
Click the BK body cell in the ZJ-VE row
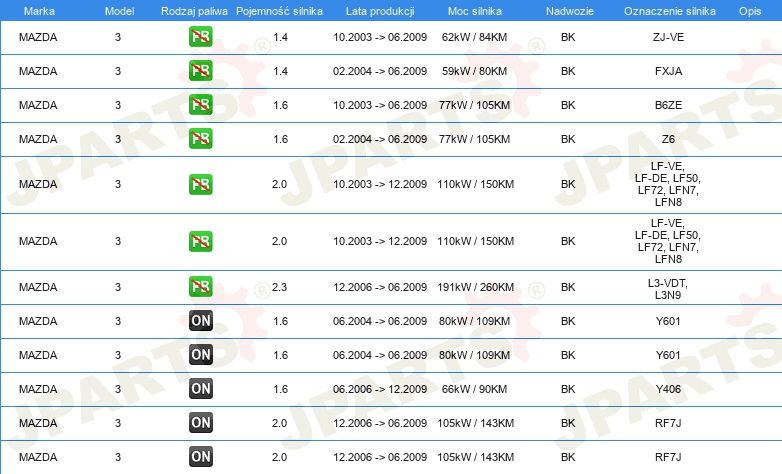coord(568,37)
